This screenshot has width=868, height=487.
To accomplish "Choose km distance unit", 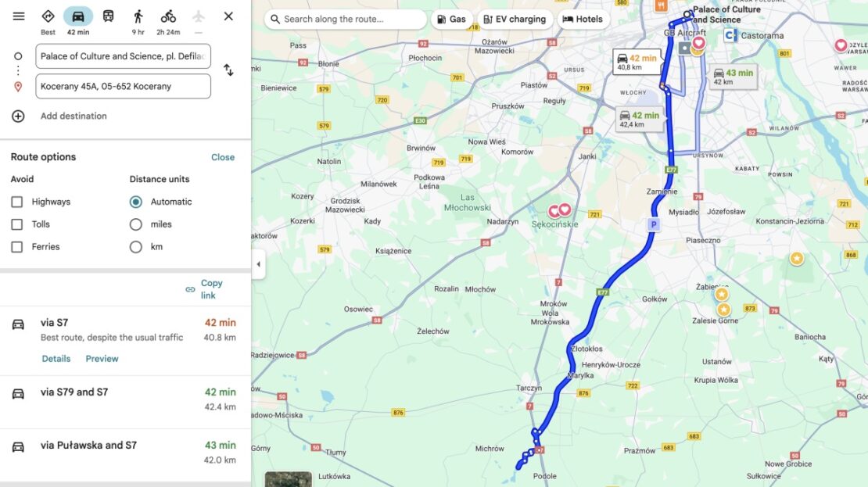I will coord(135,247).
